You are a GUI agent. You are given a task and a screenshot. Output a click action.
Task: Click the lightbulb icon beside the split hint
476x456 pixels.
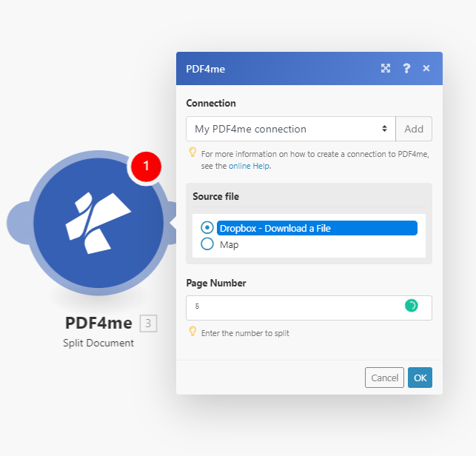[x=192, y=332]
